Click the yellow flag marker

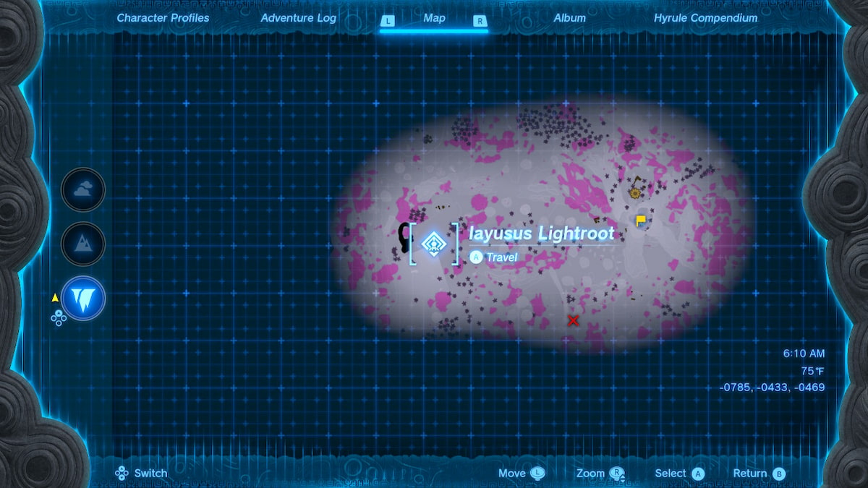[641, 221]
